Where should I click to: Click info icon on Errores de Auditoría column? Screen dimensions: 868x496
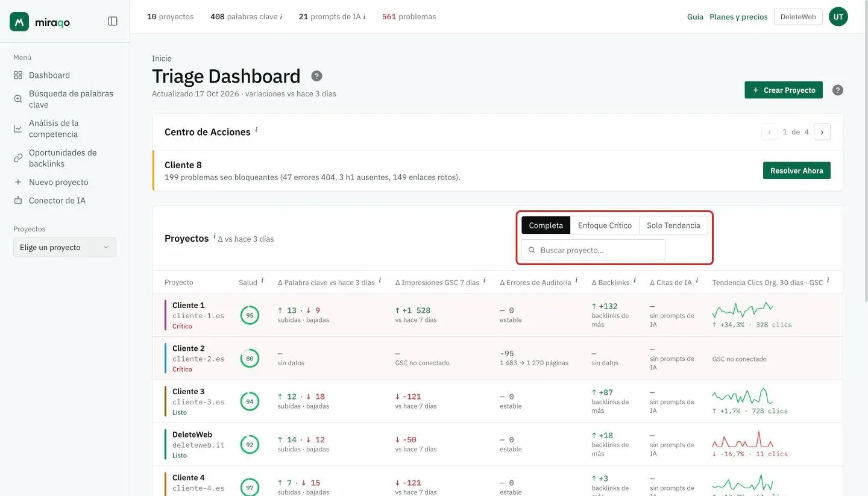(x=576, y=280)
